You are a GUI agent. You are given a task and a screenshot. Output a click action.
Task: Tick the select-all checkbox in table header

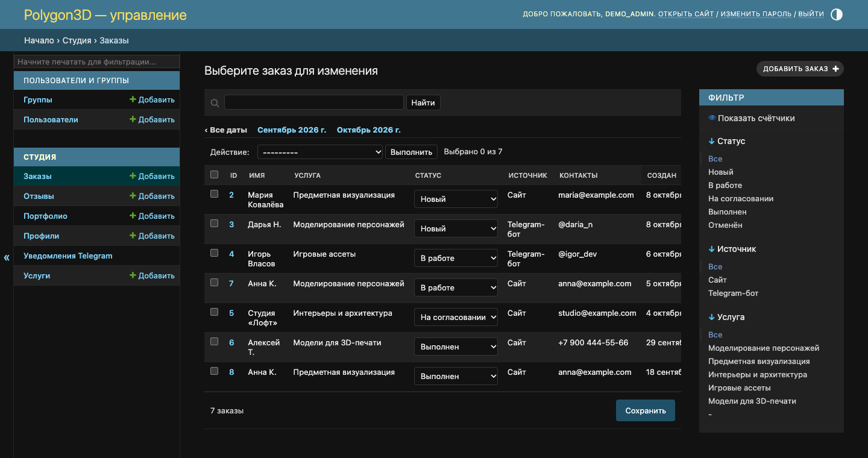(x=214, y=175)
